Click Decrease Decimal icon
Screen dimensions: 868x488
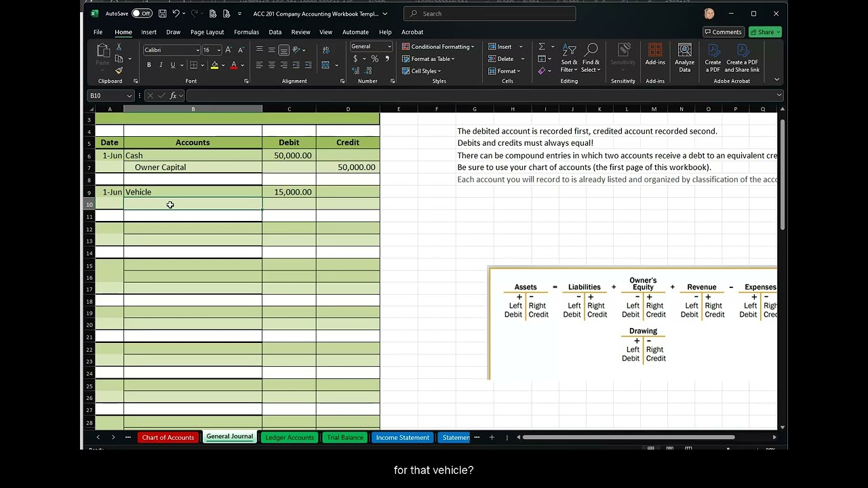pos(370,70)
